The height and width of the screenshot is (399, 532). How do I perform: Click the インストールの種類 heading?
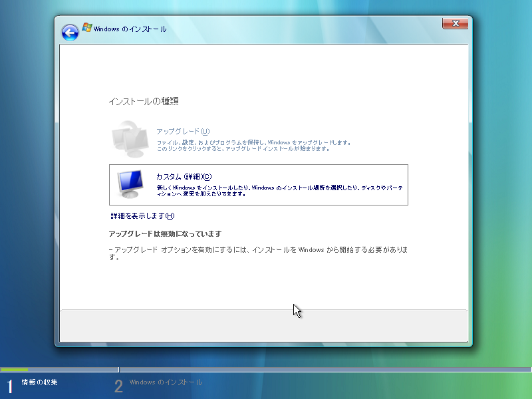coord(144,101)
